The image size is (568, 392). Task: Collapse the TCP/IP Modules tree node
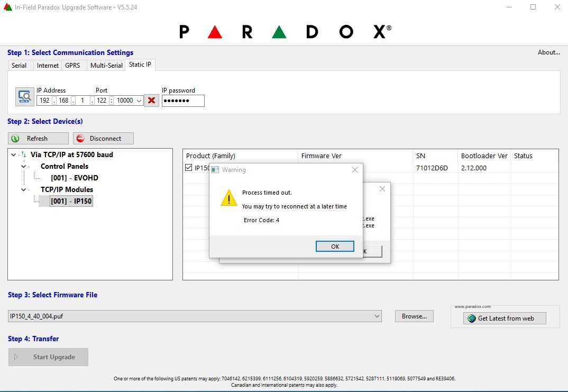tap(24, 190)
